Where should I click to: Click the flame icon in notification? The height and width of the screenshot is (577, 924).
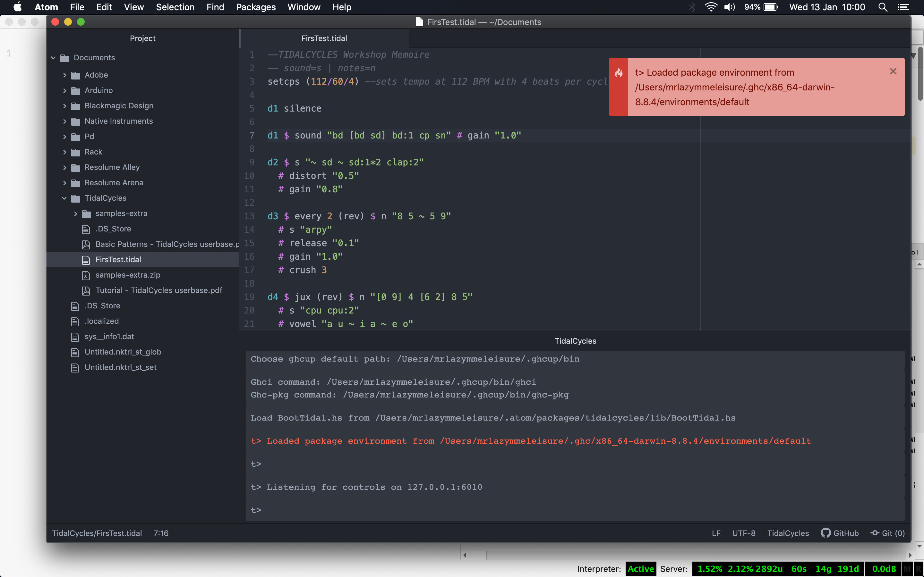point(619,72)
